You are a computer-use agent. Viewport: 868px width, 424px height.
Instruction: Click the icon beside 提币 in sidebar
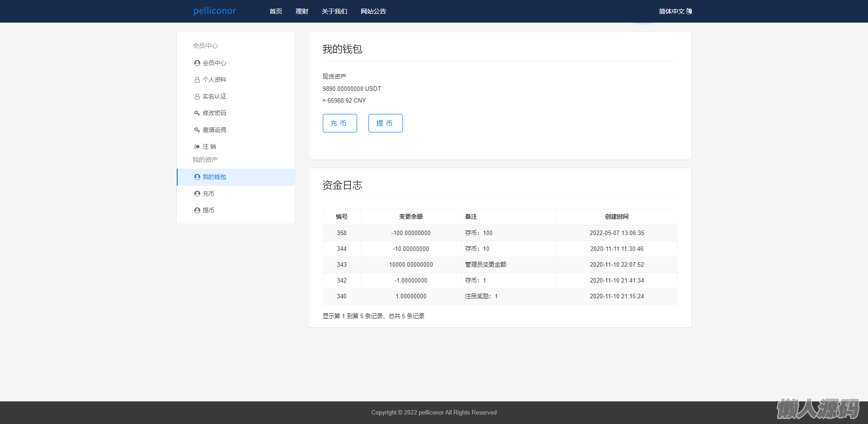[x=197, y=211]
